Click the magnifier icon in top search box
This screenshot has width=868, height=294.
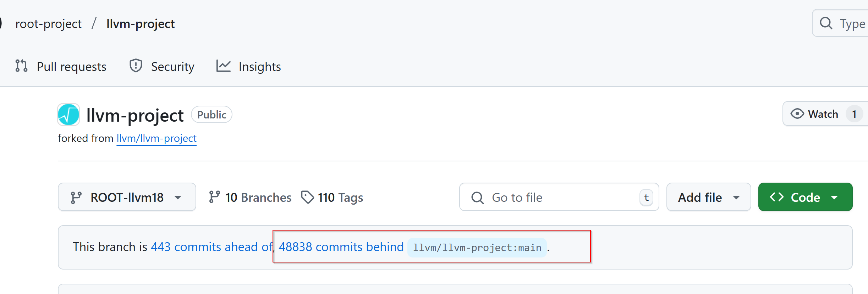(826, 23)
